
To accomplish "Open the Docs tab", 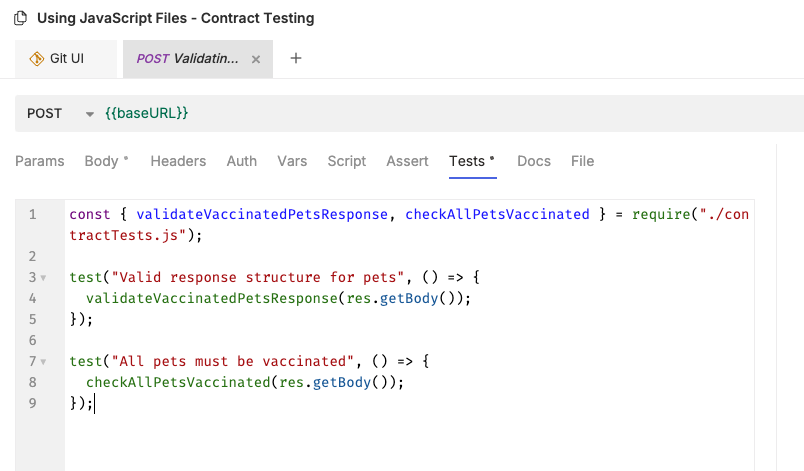I will click(534, 161).
